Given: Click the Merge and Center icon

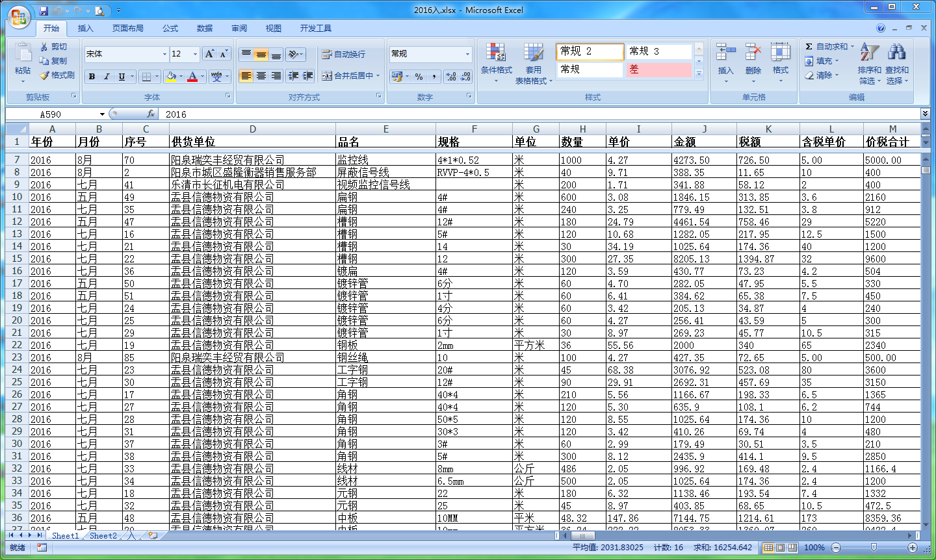Looking at the screenshot, I should click(327, 76).
